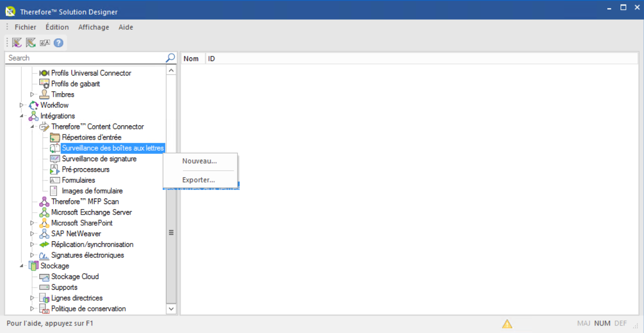Select the Supports drive icon
Image resolution: width=644 pixels, height=333 pixels.
point(44,287)
